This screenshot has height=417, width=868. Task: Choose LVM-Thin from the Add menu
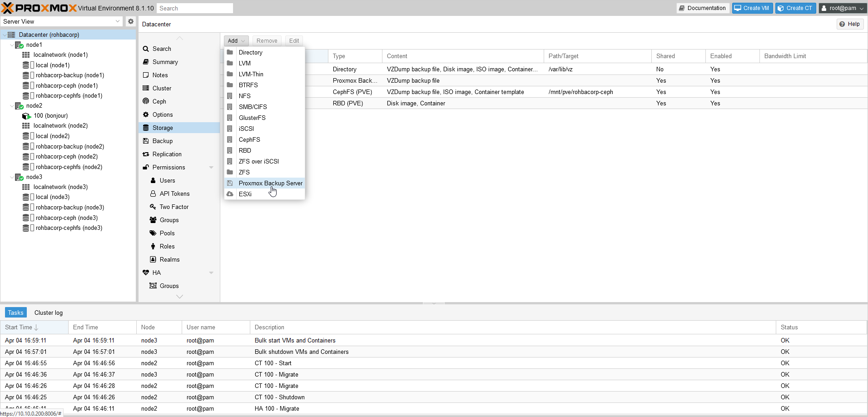[264, 74]
